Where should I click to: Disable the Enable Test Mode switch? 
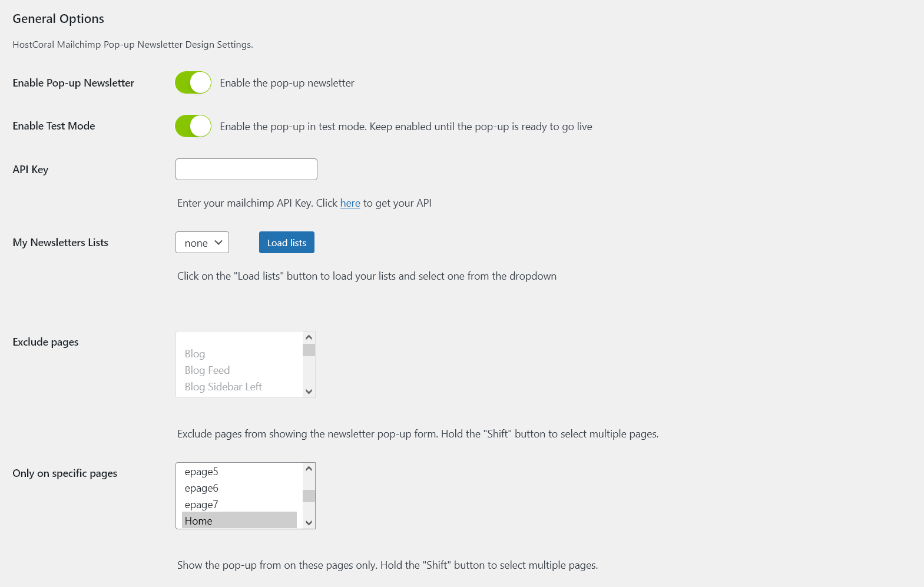tap(193, 126)
